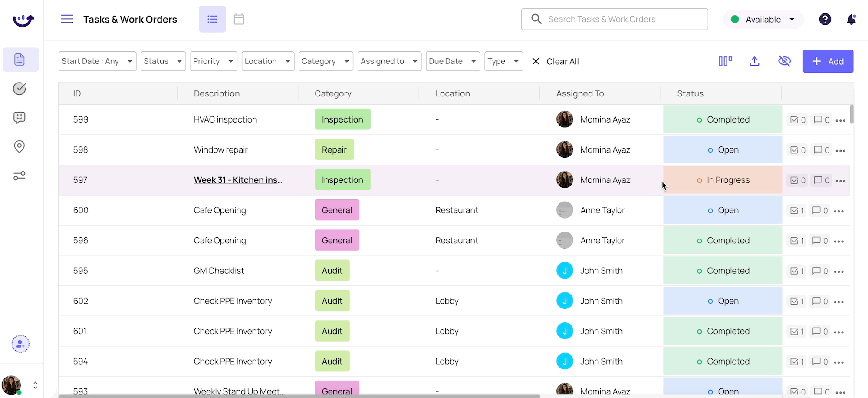Open Tasks & Work Orders sidebar icon
Screen dimensions: 868x398
20,60
